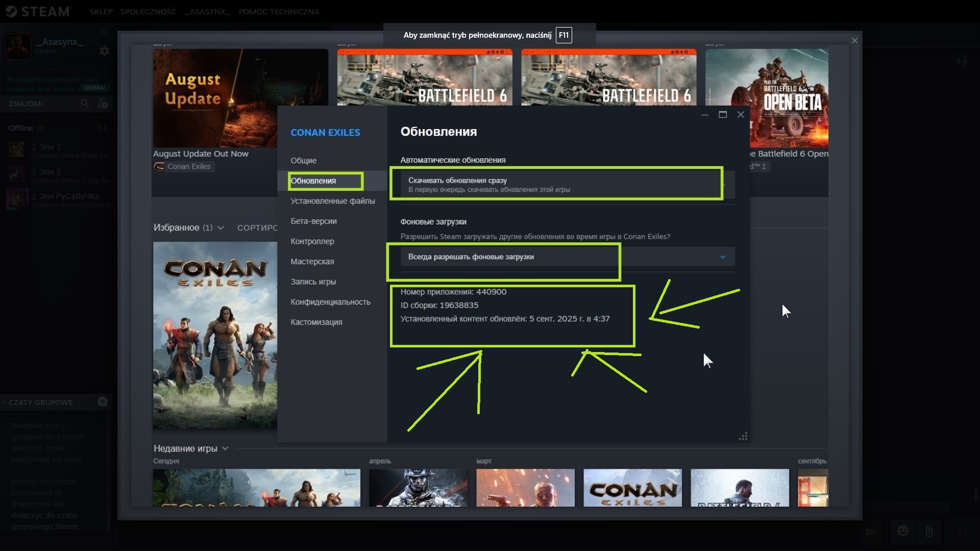
Task: Click the DOBRA! button
Action: [95, 88]
